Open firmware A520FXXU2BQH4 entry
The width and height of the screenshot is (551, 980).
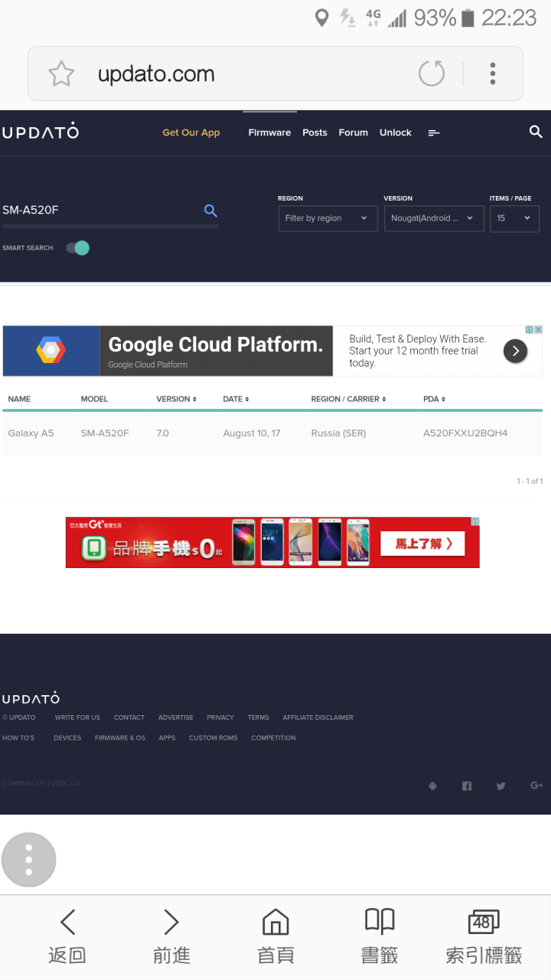pyautogui.click(x=465, y=433)
